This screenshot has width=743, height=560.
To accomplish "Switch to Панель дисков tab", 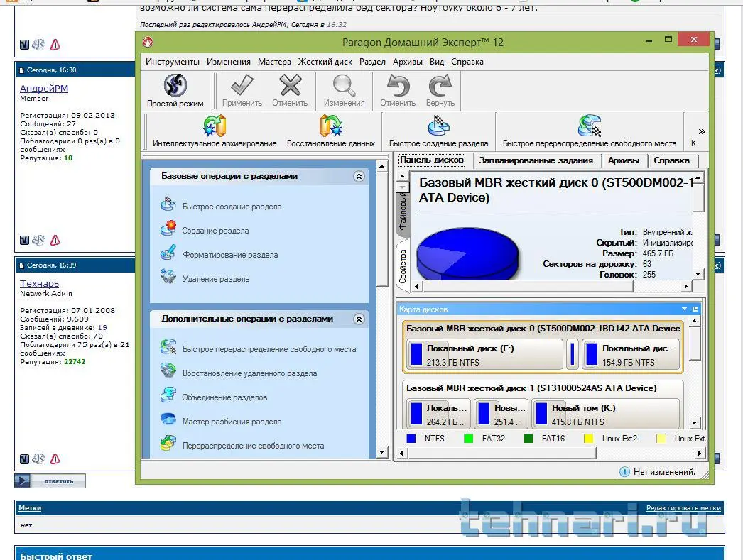I will tap(432, 160).
